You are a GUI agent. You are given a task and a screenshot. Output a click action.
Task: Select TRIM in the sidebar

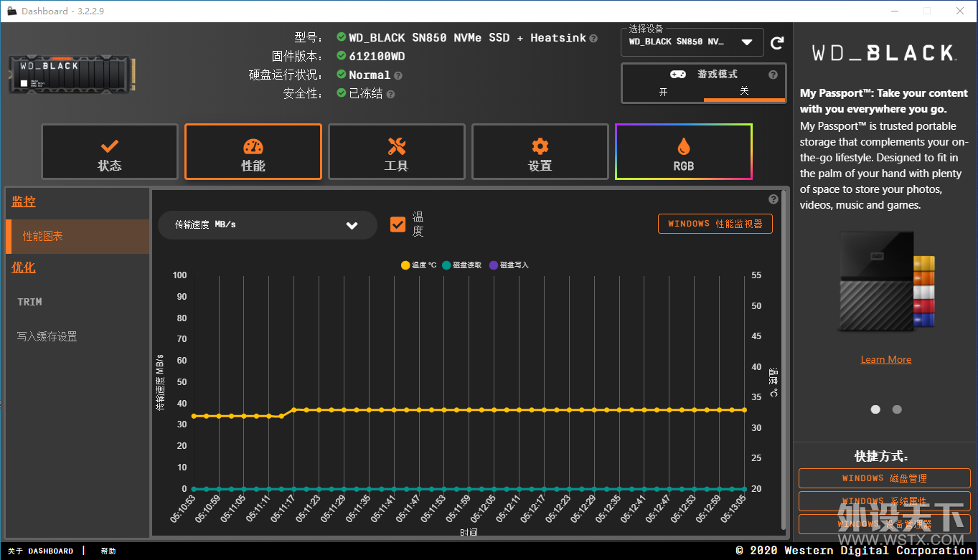[x=29, y=303]
